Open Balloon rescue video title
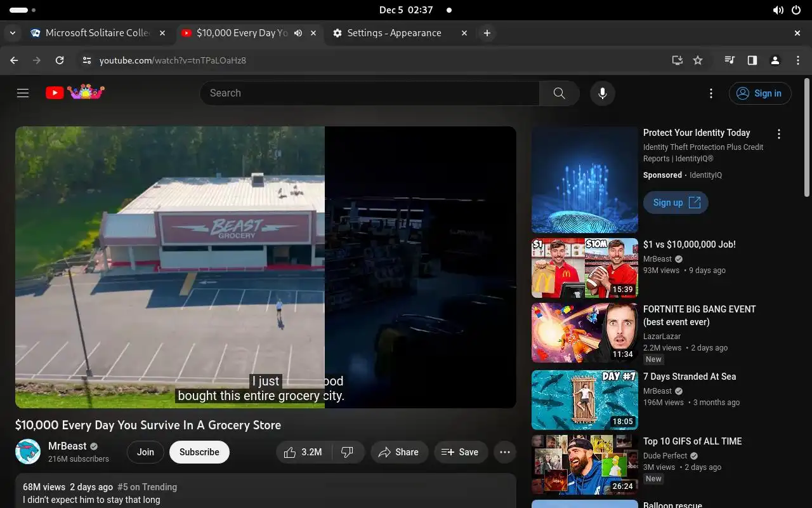This screenshot has width=812, height=508. [x=672, y=505]
